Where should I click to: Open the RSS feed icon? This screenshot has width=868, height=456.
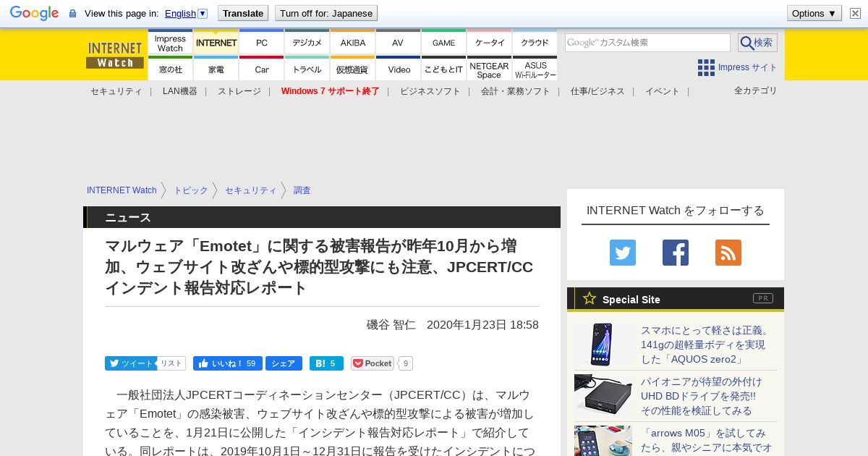click(728, 253)
